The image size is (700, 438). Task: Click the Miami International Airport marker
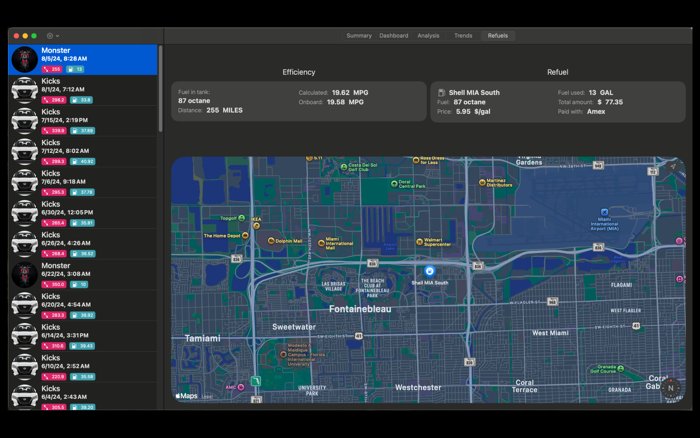pos(604,212)
